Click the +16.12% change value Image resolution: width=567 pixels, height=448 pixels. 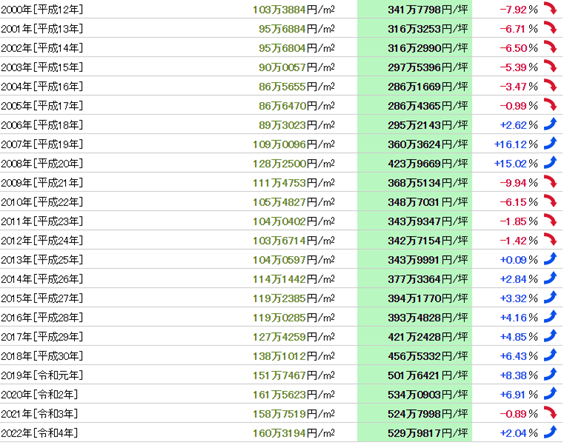[516, 145]
